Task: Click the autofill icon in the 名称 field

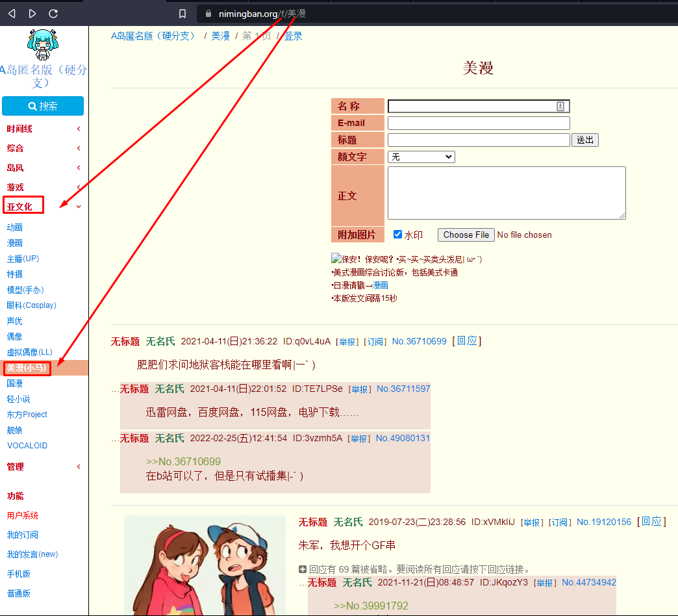Action: point(560,107)
